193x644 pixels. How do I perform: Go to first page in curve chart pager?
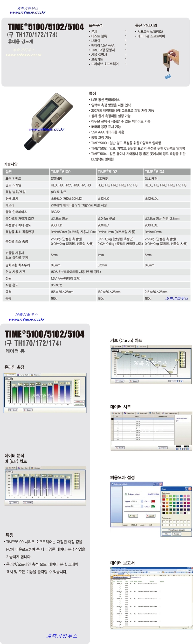click(x=170, y=381)
